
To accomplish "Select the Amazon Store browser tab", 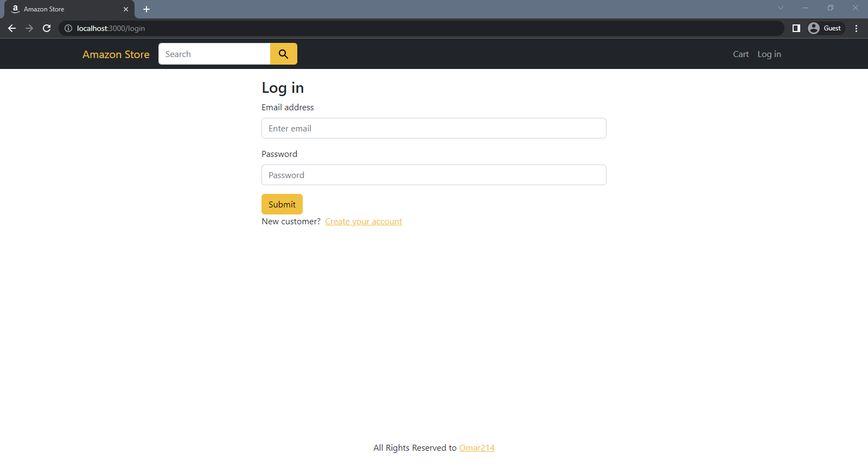I will (69, 9).
